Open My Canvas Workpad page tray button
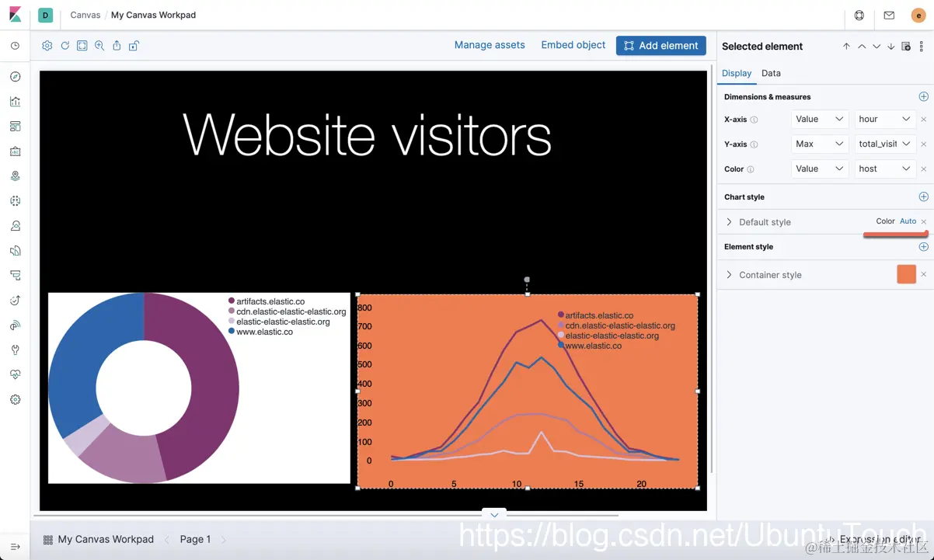The width and height of the screenshot is (934, 560). (x=99, y=539)
